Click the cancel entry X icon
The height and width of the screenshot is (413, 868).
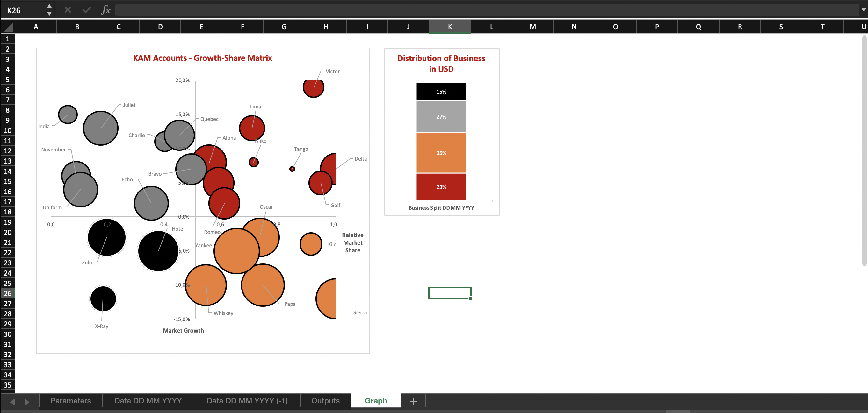click(68, 10)
